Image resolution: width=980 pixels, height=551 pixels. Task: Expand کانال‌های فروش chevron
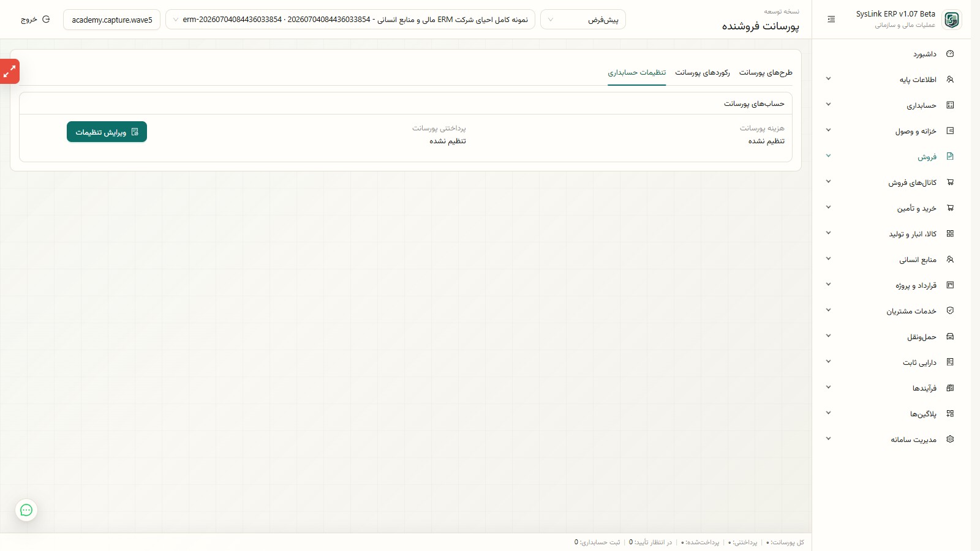coord(828,182)
